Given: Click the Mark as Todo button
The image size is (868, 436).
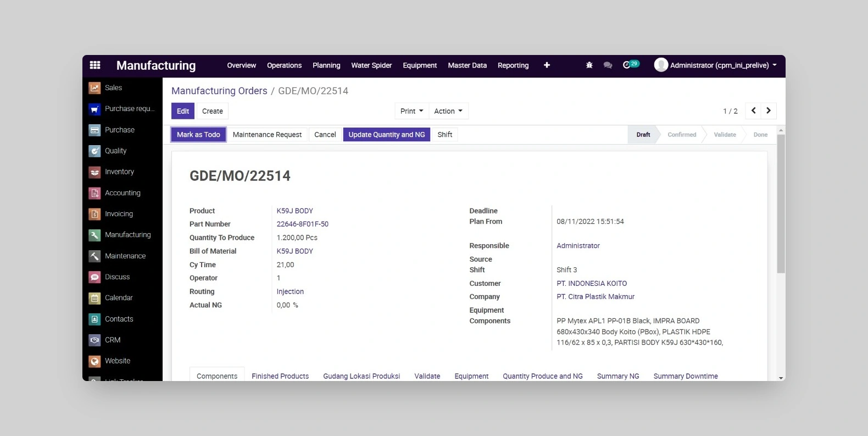Looking at the screenshot, I should pos(198,135).
